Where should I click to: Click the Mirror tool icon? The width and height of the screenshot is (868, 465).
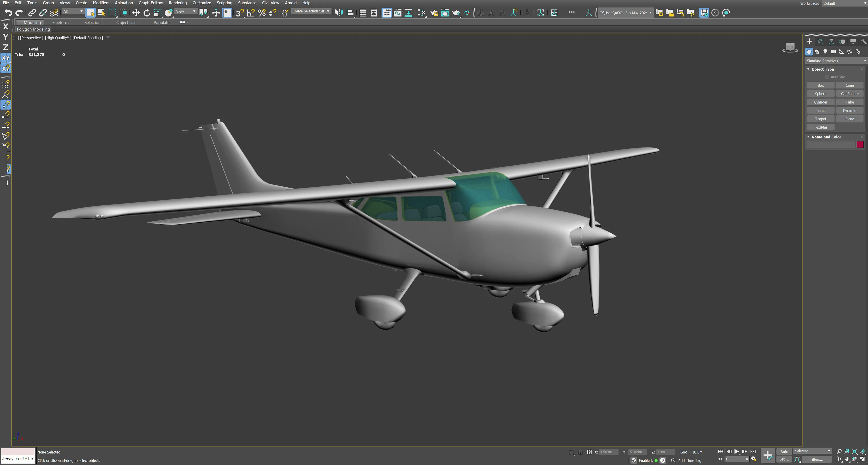pos(339,13)
